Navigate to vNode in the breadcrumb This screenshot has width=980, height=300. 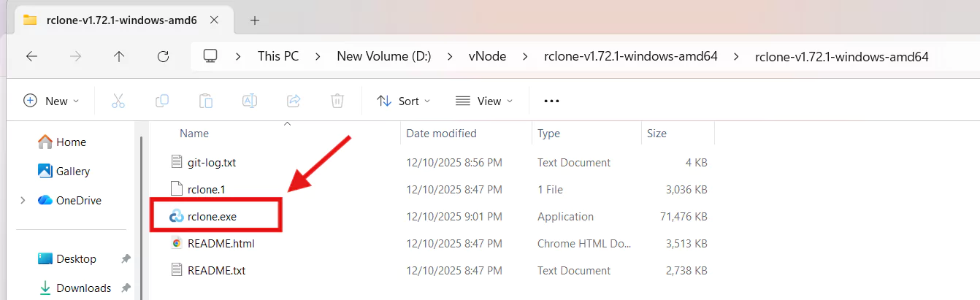(487, 56)
